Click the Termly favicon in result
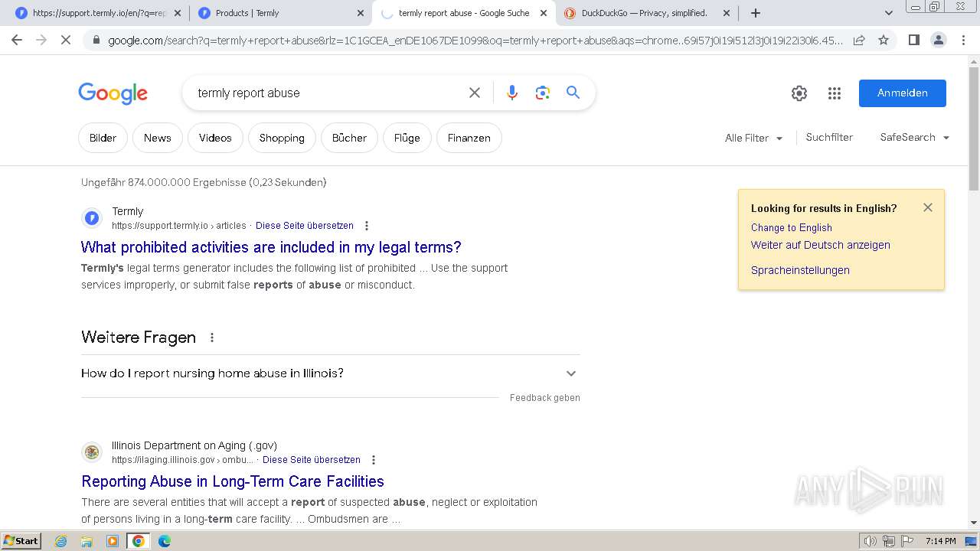 [92, 218]
